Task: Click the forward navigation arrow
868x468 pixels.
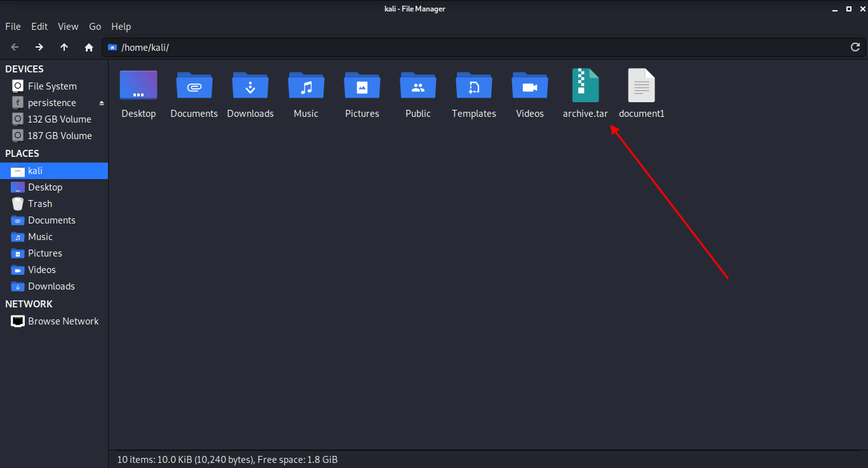Action: (39, 47)
